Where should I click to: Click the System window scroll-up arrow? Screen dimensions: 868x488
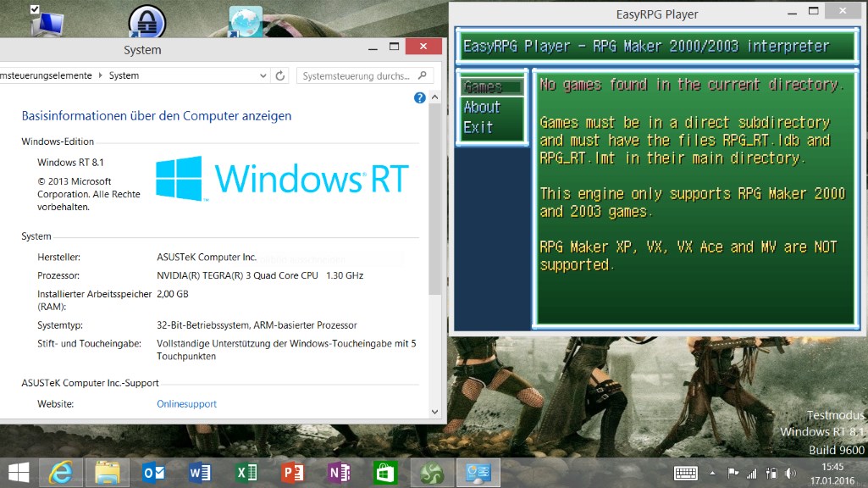point(435,97)
